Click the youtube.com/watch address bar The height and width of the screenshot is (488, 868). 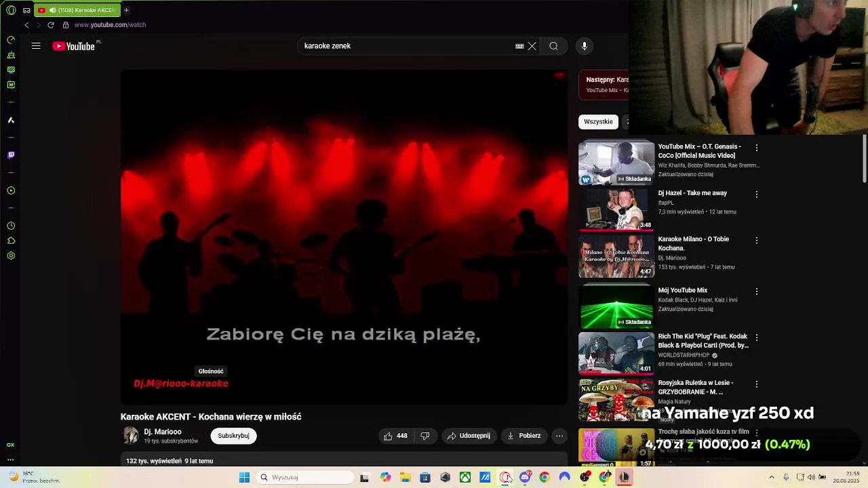[110, 25]
